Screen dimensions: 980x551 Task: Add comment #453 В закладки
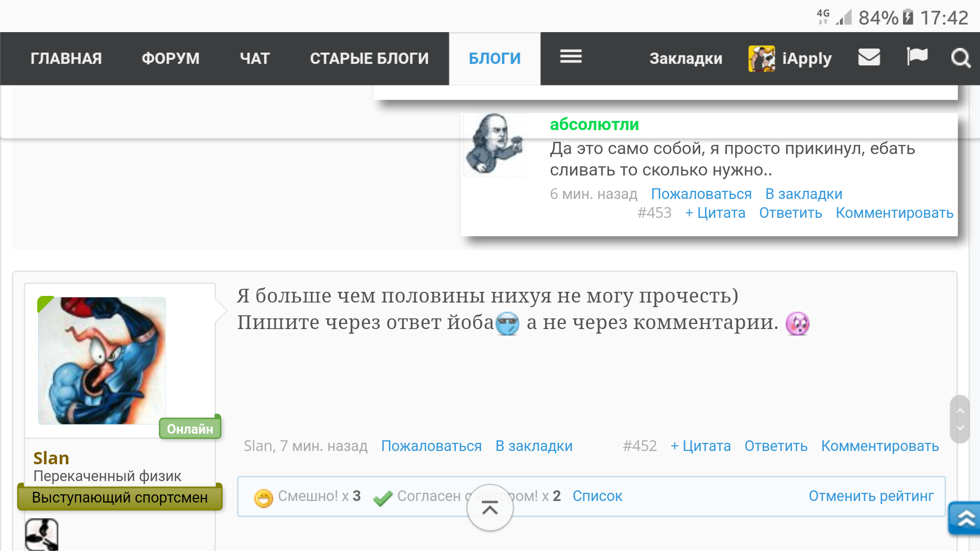(x=803, y=194)
